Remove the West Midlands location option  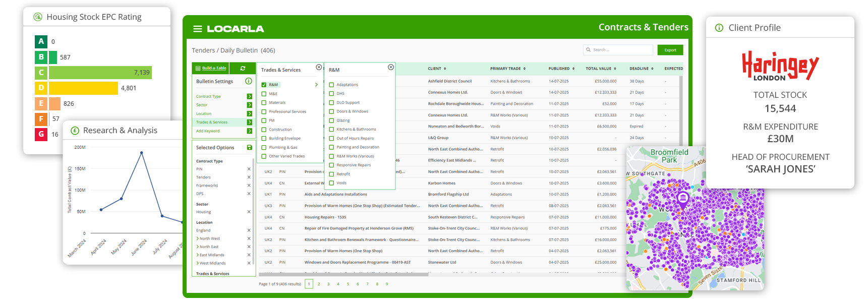249,263
